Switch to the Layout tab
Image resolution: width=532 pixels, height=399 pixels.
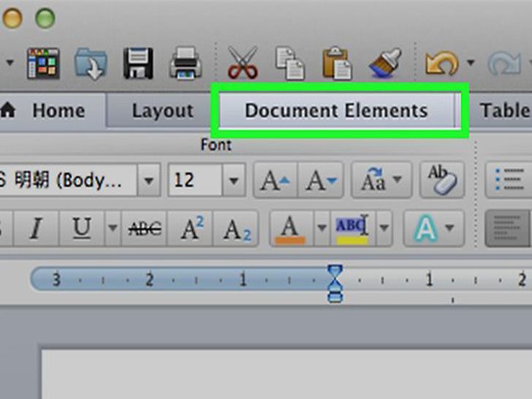(x=162, y=110)
